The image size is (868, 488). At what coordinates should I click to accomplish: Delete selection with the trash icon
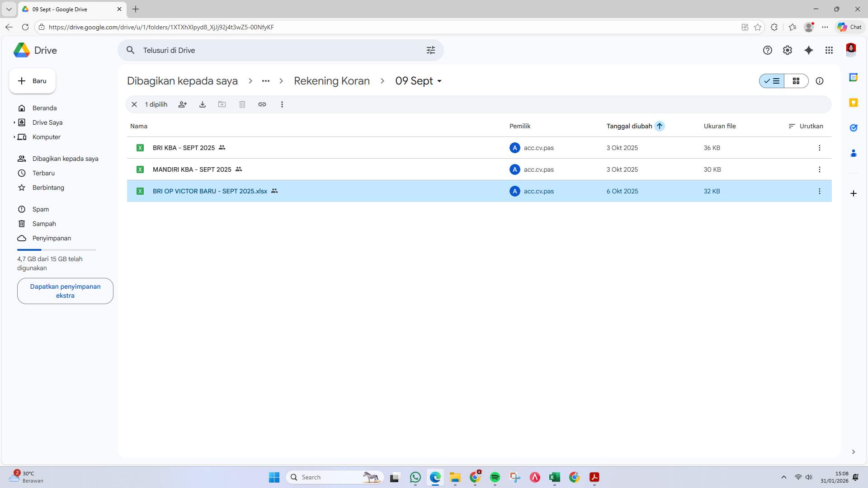click(x=242, y=104)
